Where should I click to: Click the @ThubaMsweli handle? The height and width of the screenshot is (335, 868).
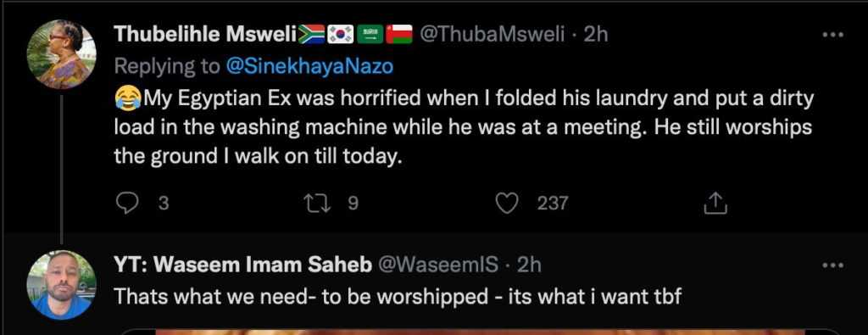[x=492, y=34]
